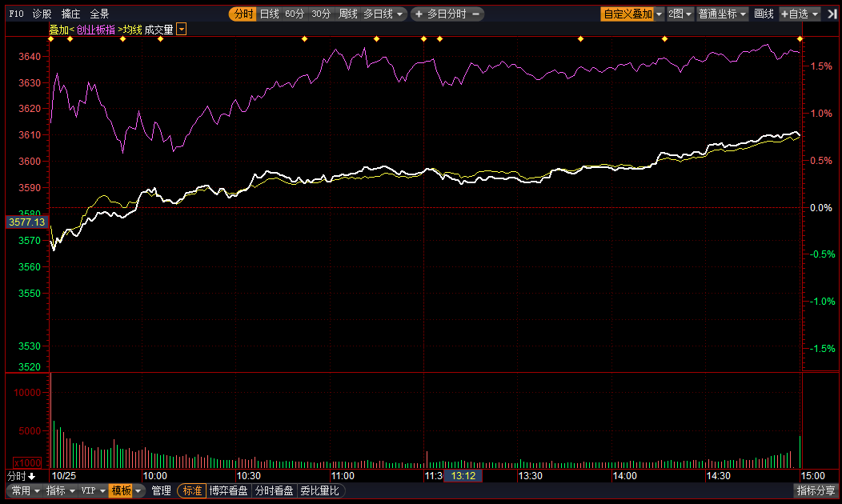Image resolution: width=842 pixels, height=504 pixels.
Task: Expand the +自选 dropdown arrow
Action: tap(815, 14)
